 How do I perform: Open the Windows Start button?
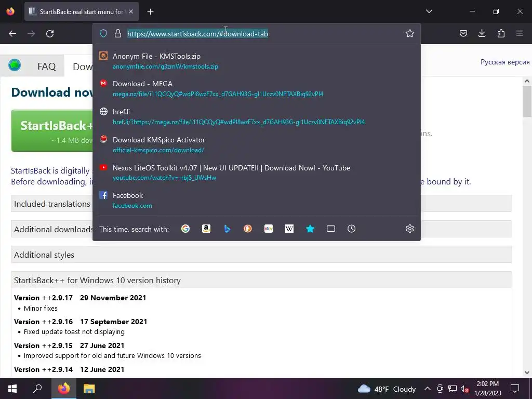12,389
